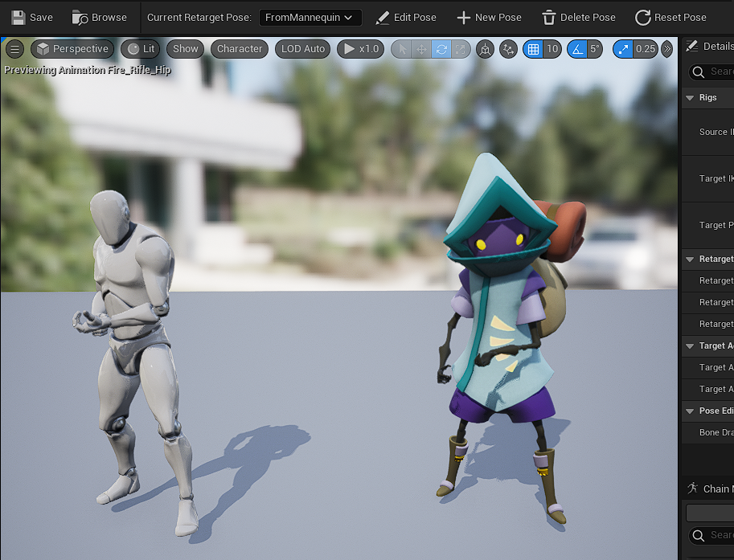
Task: Collapse the Pose Edit section arrow
Action: coord(690,411)
